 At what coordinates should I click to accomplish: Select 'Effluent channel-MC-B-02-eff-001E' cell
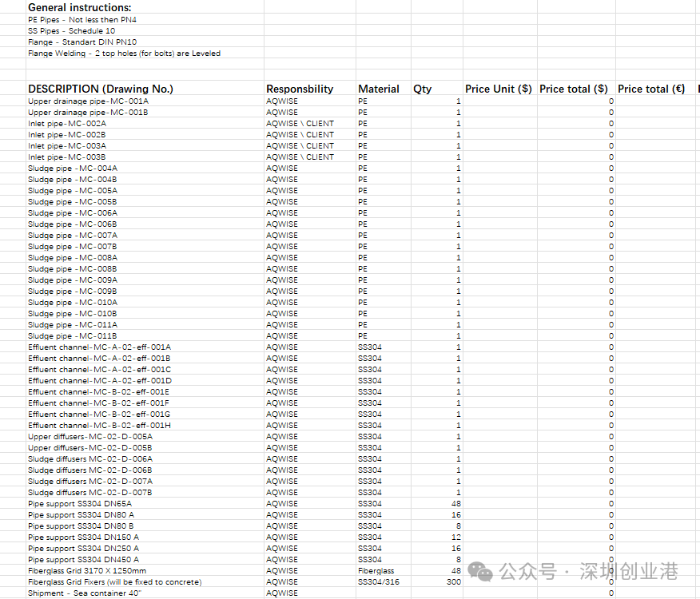point(145,391)
